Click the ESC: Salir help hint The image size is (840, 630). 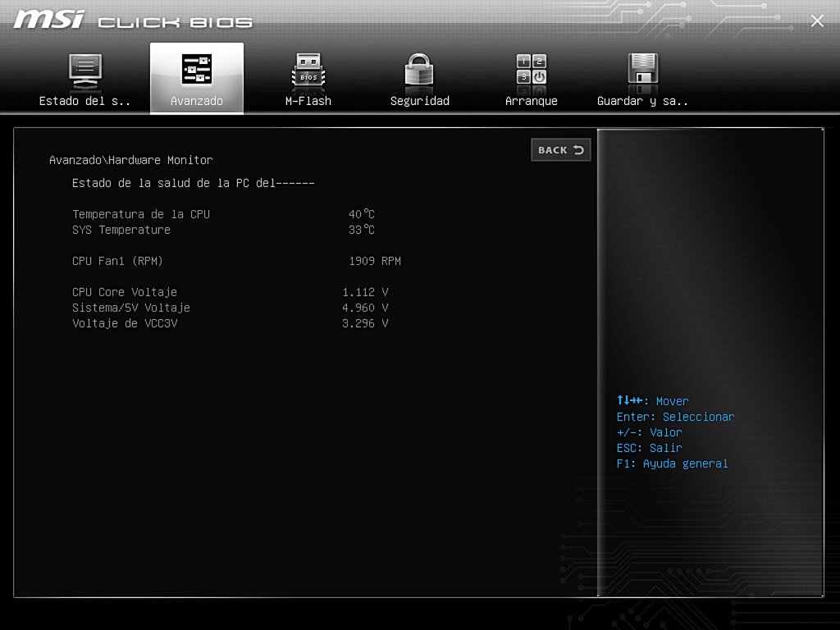click(x=650, y=448)
